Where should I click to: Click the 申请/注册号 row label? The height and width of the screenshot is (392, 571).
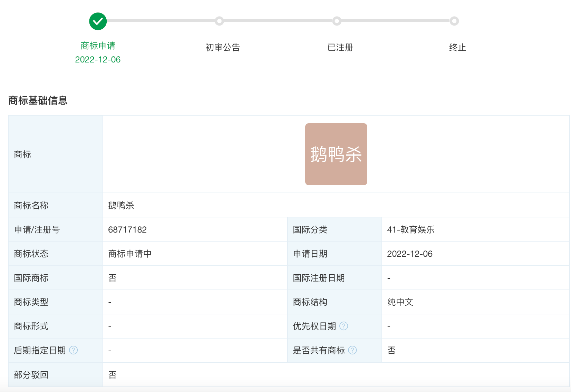[x=37, y=229]
